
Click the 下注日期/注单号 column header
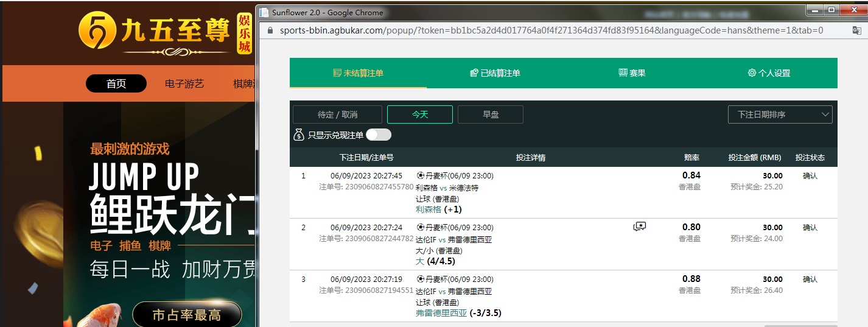point(366,158)
